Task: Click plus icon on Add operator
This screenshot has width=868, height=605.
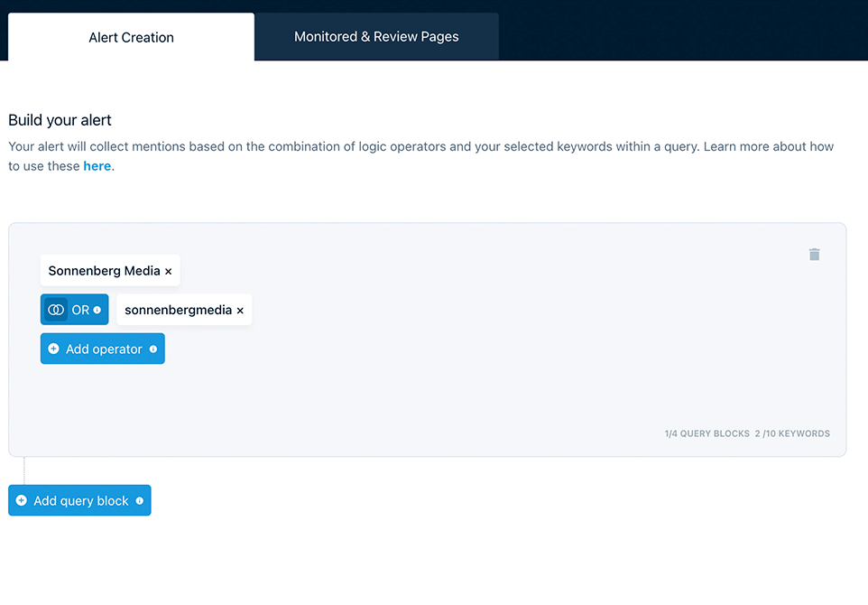Action: point(54,349)
